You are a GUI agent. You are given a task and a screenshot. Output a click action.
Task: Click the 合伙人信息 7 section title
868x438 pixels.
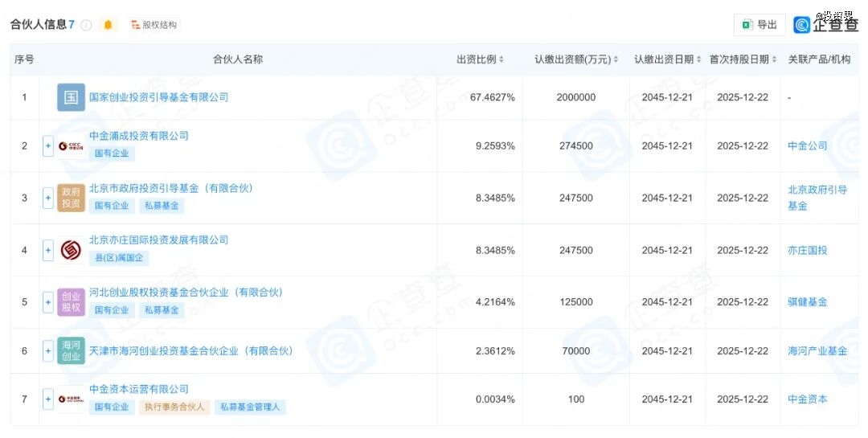[x=42, y=25]
